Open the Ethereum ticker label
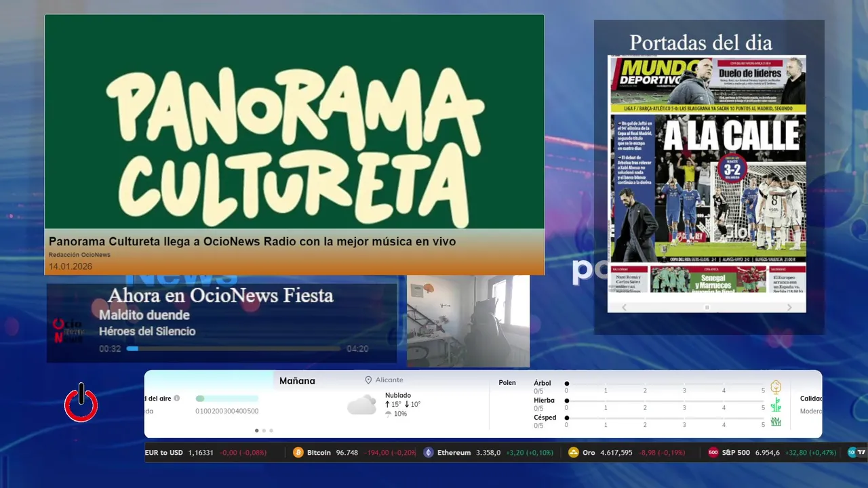This screenshot has width=868, height=488. tap(454, 453)
